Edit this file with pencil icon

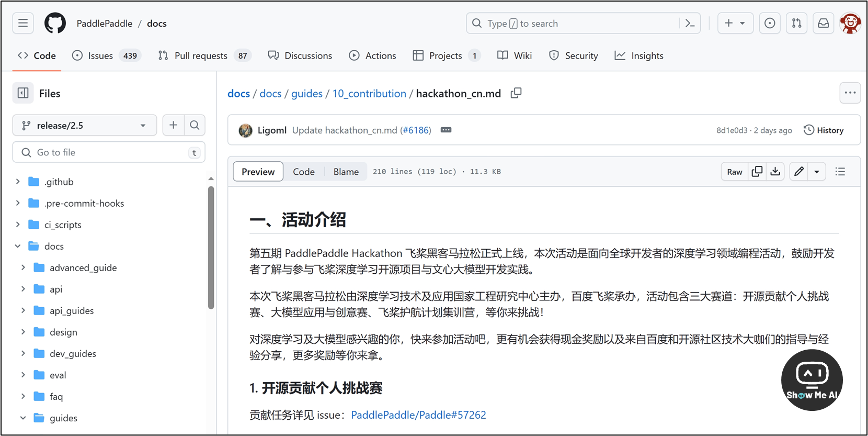point(799,171)
